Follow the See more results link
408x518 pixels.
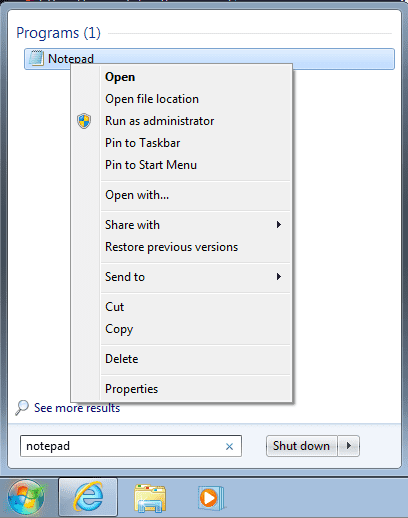tap(77, 408)
